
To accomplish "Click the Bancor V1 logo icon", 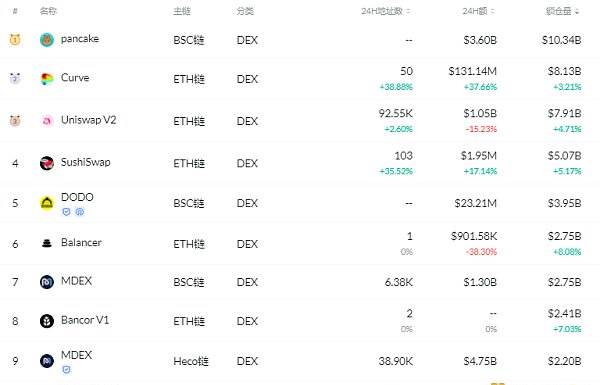I will coord(47,321).
